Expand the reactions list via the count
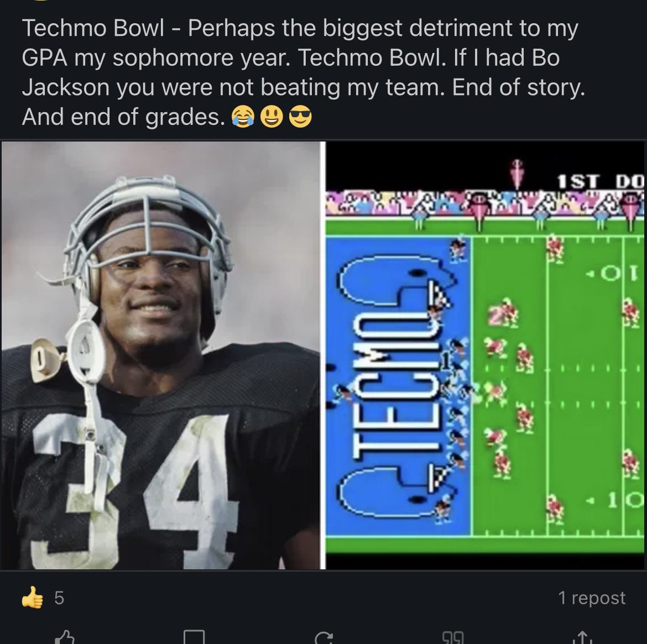647x644 pixels. coord(59,598)
